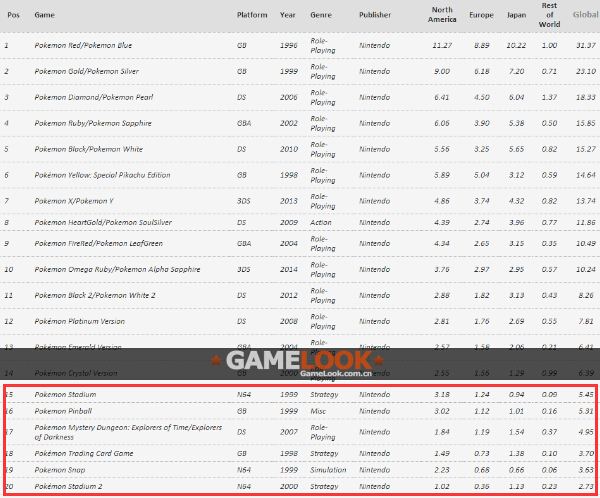Image resolution: width=600 pixels, height=498 pixels.
Task: Open Pokemon Black/Pokemon White entry
Action: [88, 149]
